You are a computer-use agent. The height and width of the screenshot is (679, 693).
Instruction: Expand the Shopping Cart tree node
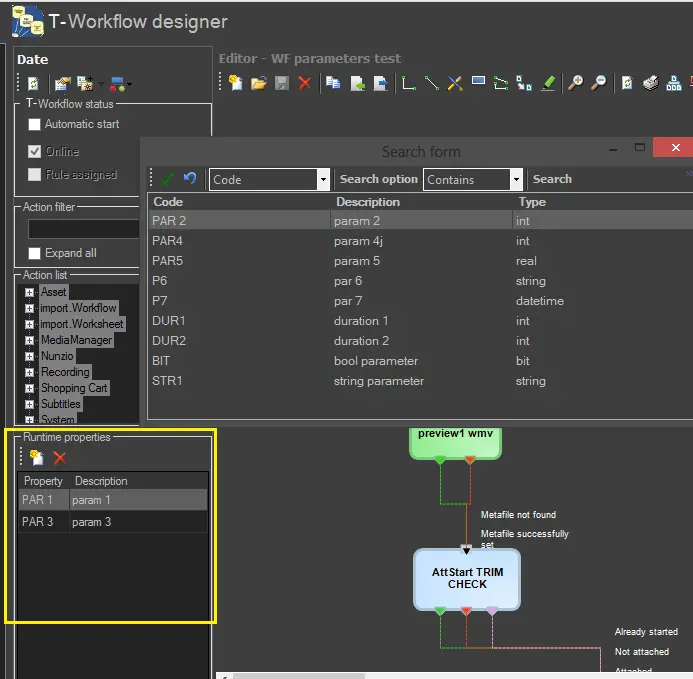(x=30, y=388)
